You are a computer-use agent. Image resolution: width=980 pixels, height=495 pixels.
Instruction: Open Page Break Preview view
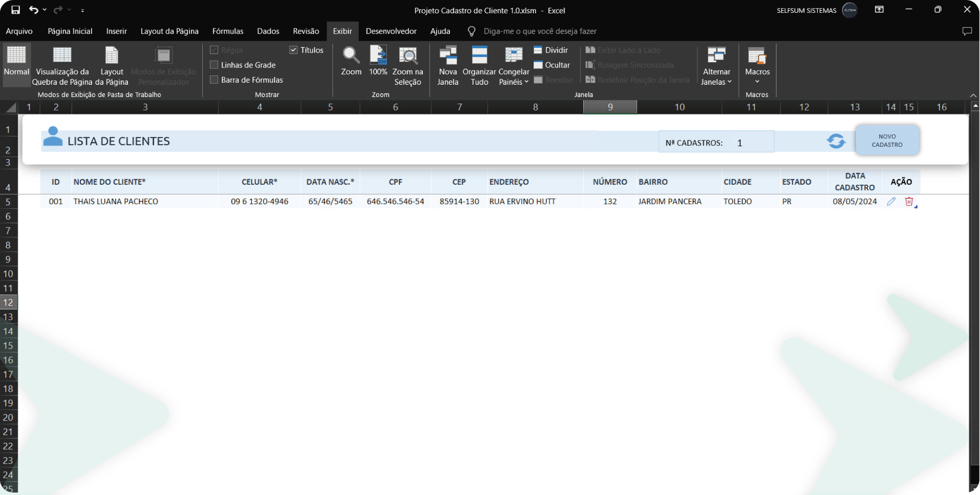pos(62,66)
